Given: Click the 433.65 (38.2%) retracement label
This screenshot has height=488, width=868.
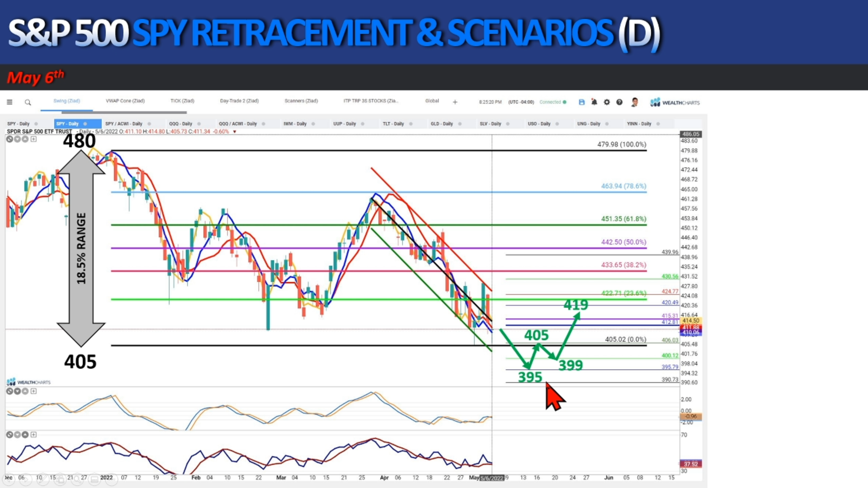Looking at the screenshot, I should (x=623, y=265).
